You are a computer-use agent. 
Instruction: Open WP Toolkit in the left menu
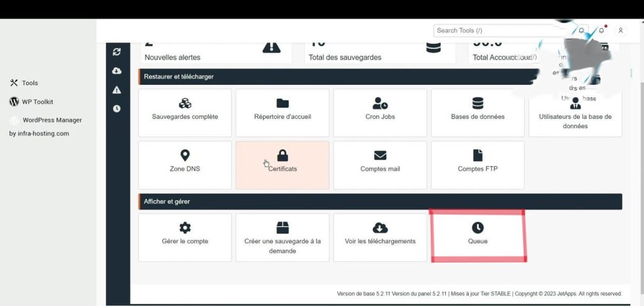click(37, 102)
